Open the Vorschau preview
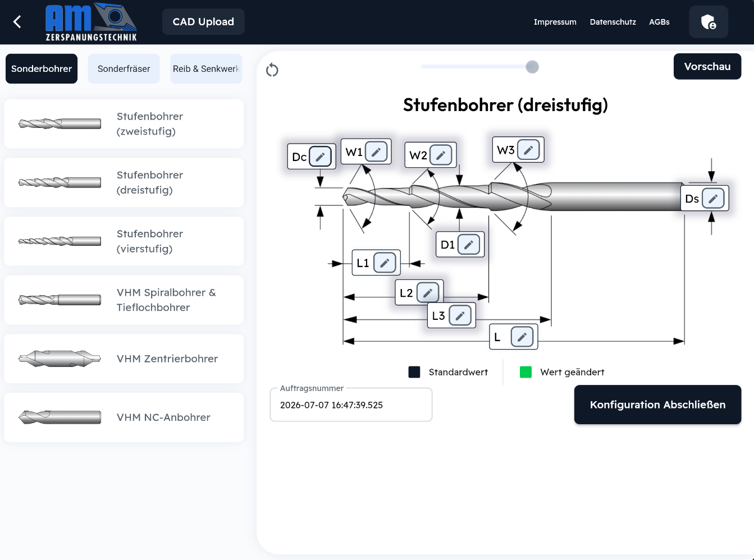Screen dimensions: 754x560 click(707, 66)
